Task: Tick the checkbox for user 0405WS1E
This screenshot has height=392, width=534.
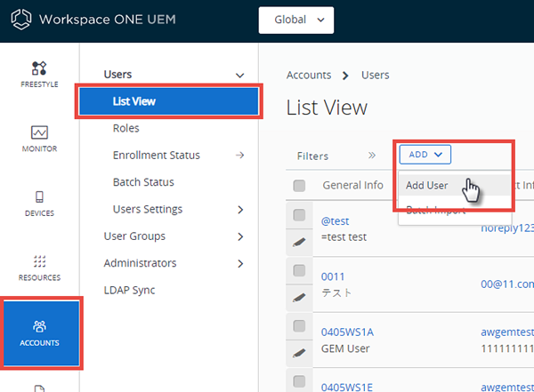Action: click(x=299, y=381)
